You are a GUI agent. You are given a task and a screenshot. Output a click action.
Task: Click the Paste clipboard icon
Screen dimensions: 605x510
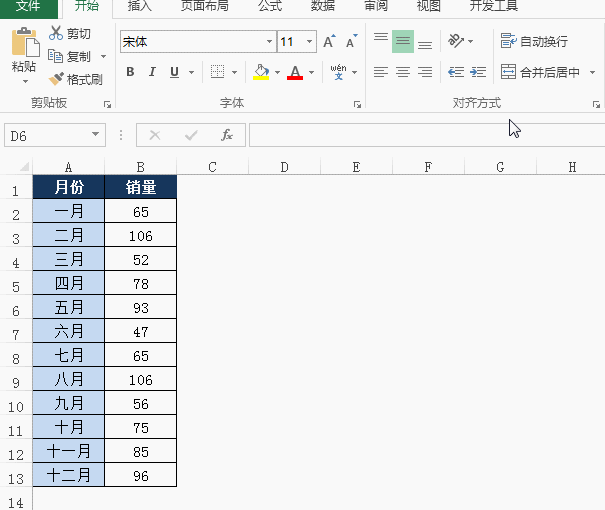pyautogui.click(x=25, y=42)
